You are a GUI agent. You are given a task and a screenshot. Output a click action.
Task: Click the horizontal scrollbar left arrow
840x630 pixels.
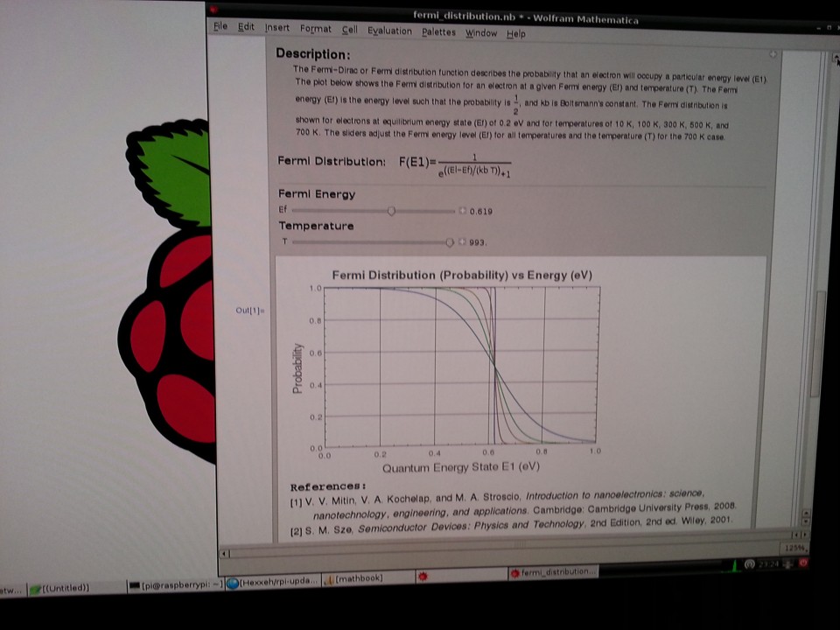pyautogui.click(x=225, y=554)
